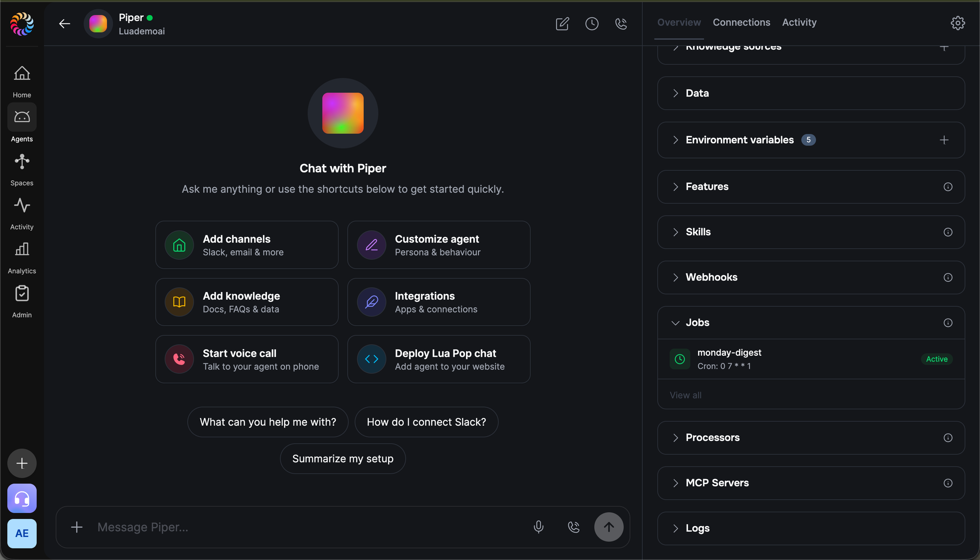Image resolution: width=980 pixels, height=560 pixels.
Task: Click the Summarize my setup suggestion
Action: point(343,459)
